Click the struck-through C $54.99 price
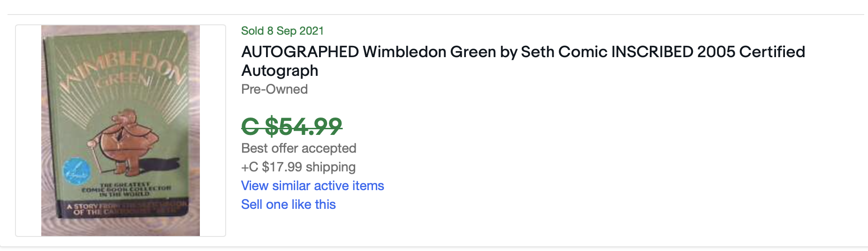The width and height of the screenshot is (868, 251). (x=291, y=126)
